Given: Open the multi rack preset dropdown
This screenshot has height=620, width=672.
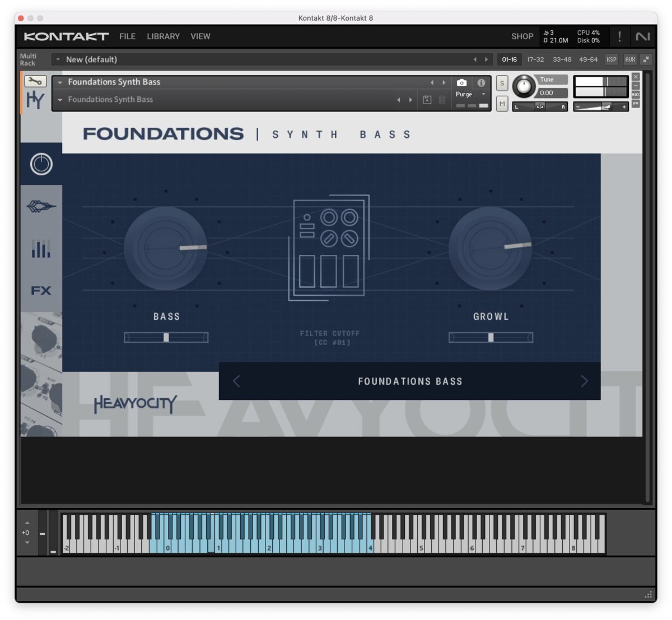Looking at the screenshot, I should 58,59.
